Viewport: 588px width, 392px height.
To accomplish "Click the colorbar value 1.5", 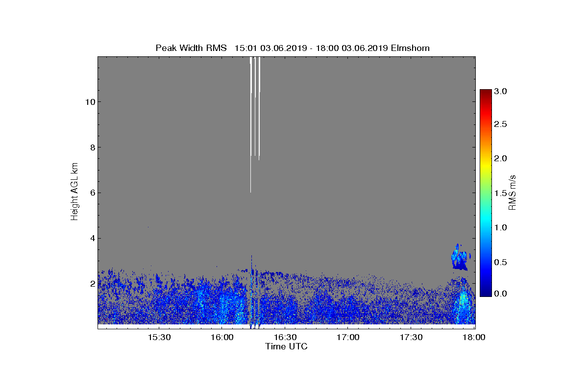I will tap(500, 194).
